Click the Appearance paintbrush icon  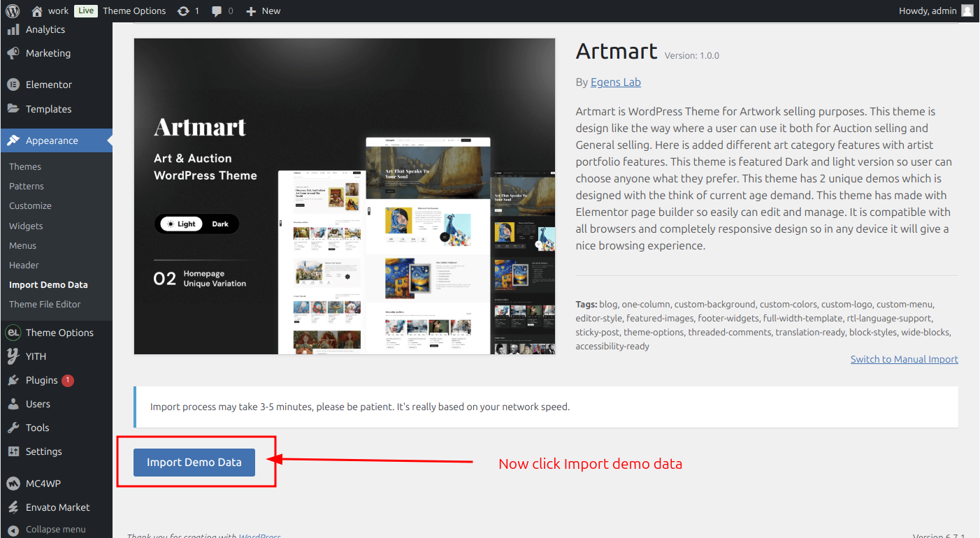(x=13, y=140)
